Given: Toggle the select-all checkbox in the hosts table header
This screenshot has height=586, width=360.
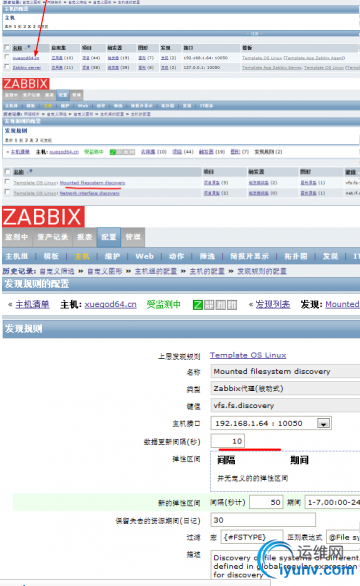Looking at the screenshot, I should (7, 48).
